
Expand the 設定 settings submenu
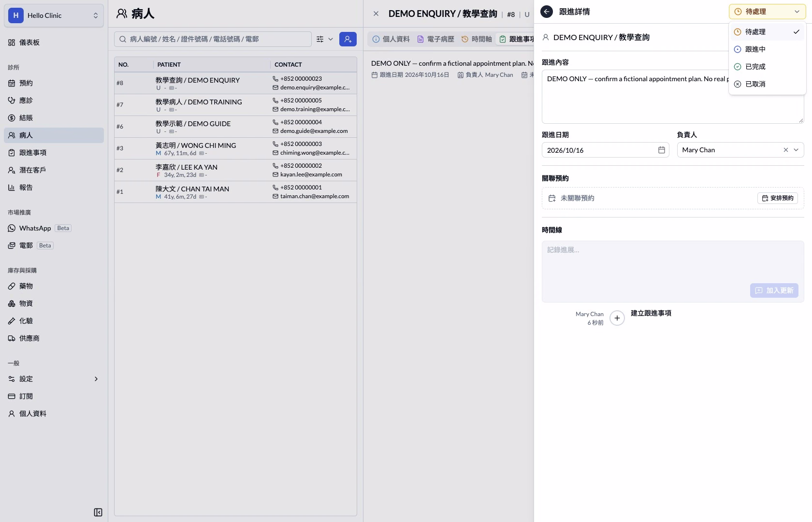coord(54,379)
